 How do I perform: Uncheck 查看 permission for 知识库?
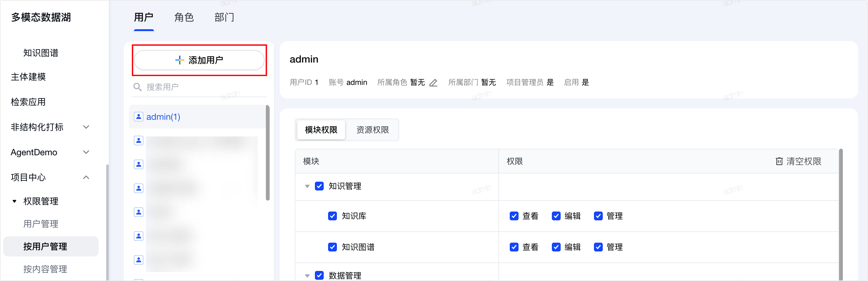coord(514,216)
